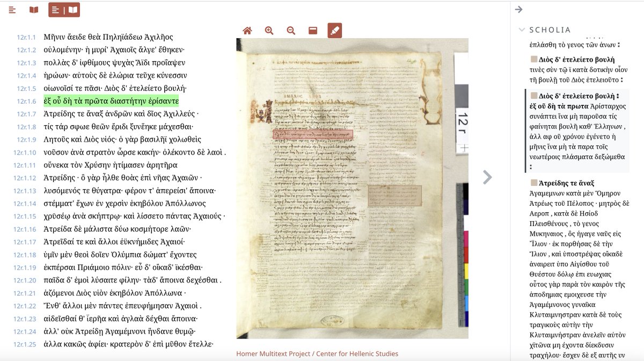Zoom in on the manuscript image
Screen dimensions: 644x361
tap(269, 31)
